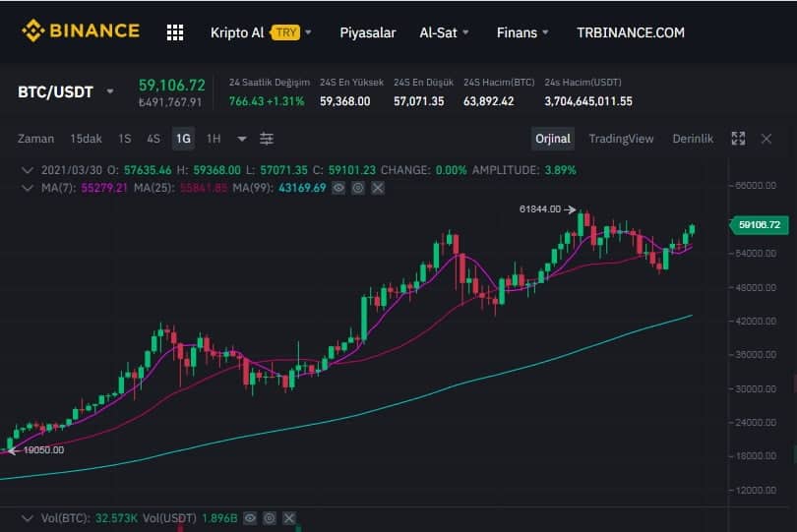Go to TRBINANCE.COM link
This screenshot has height=532, width=797.
pos(630,32)
